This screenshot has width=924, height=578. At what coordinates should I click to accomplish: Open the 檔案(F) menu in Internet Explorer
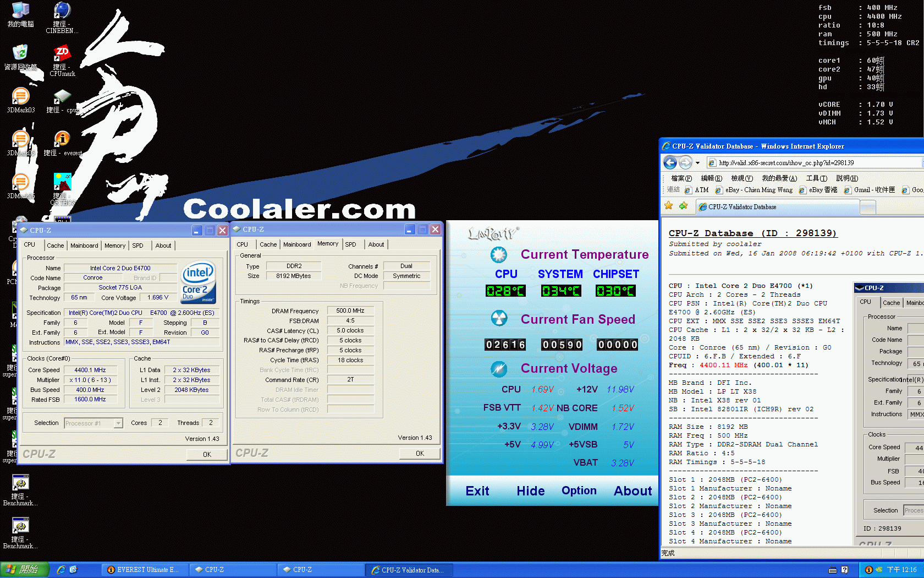tap(681, 178)
